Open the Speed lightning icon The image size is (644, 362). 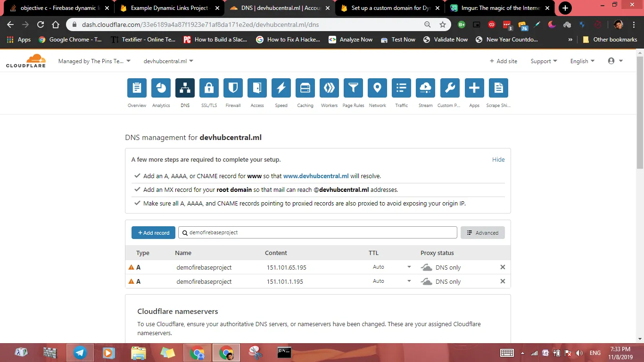click(x=281, y=88)
